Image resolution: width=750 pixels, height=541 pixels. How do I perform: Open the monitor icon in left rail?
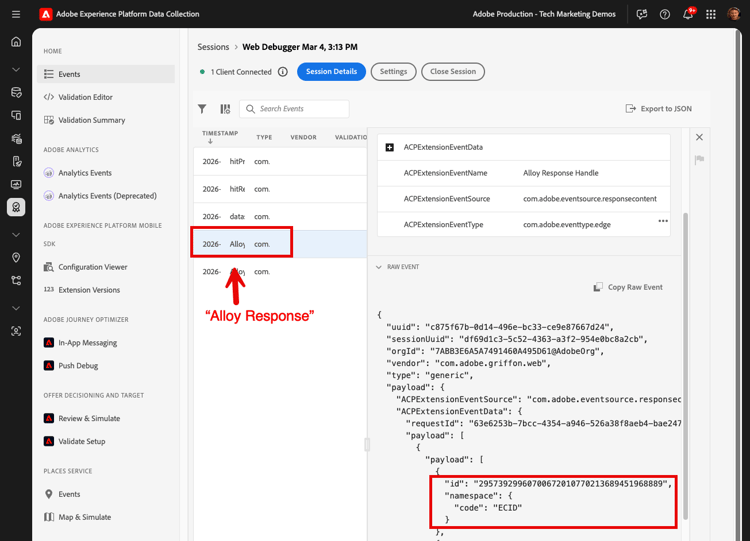point(16,185)
